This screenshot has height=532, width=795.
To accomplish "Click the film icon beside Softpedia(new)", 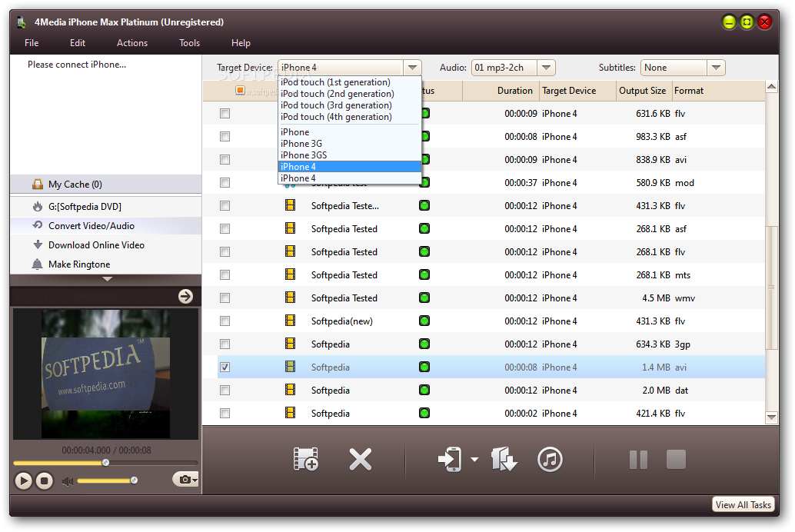I will [x=290, y=321].
